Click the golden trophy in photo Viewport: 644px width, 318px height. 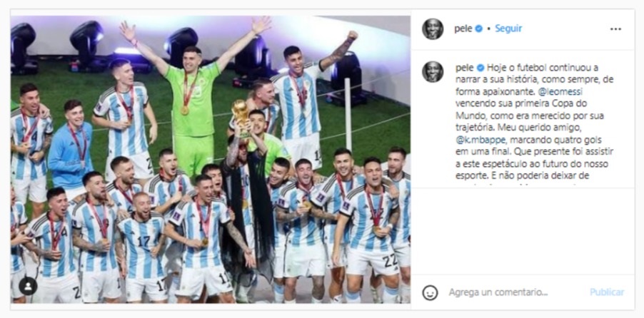coord(241,116)
